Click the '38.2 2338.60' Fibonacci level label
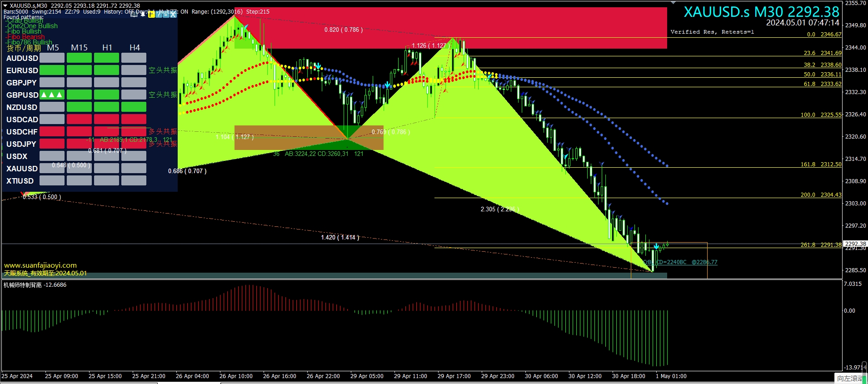The width and height of the screenshot is (868, 384). [x=823, y=65]
